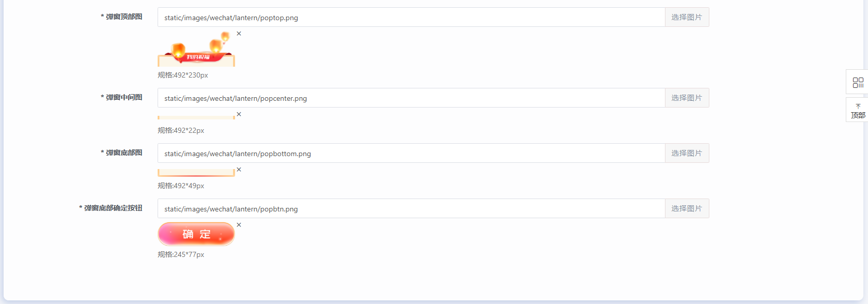The width and height of the screenshot is (868, 304).
Task: Open the lantern popup top image preview
Action: tap(196, 49)
